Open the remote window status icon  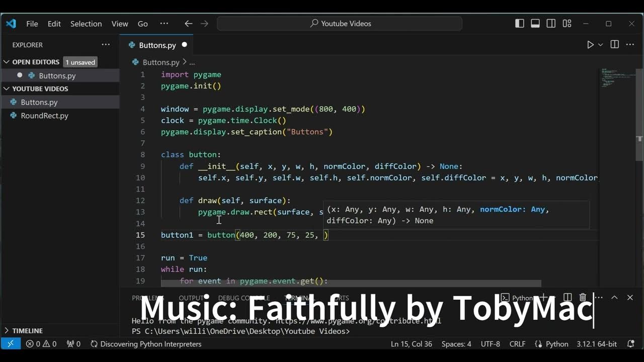point(11,344)
